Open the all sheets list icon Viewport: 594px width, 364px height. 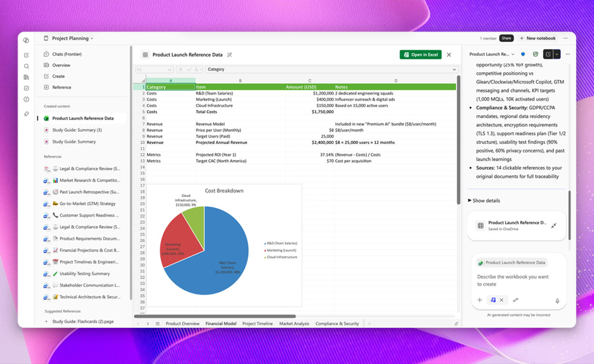point(157,323)
